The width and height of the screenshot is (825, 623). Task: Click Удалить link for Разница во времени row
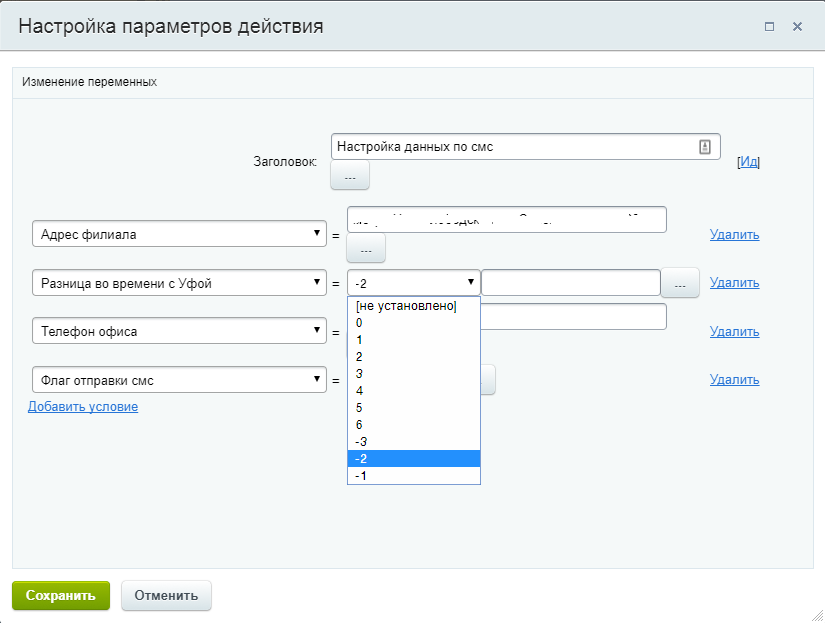click(734, 283)
